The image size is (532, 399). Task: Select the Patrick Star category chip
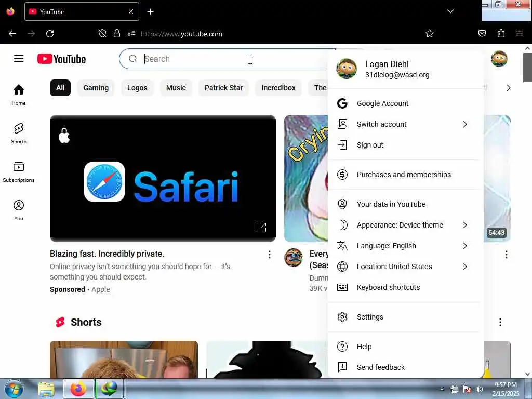[x=223, y=88]
